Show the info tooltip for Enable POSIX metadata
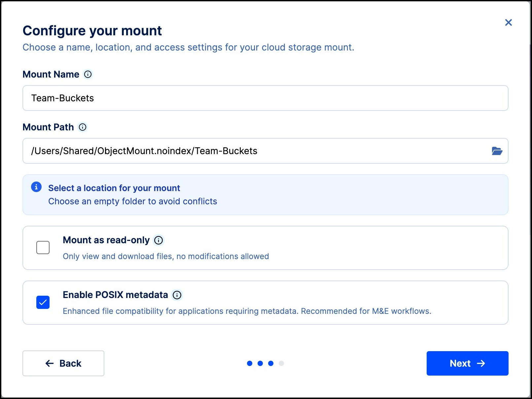Viewport: 532px width, 399px height. click(x=177, y=295)
